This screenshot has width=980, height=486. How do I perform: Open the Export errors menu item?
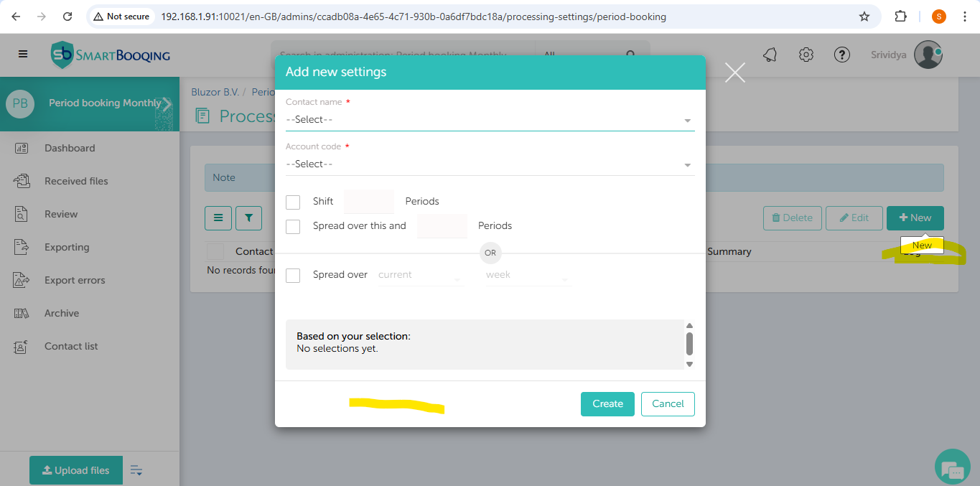coord(75,280)
